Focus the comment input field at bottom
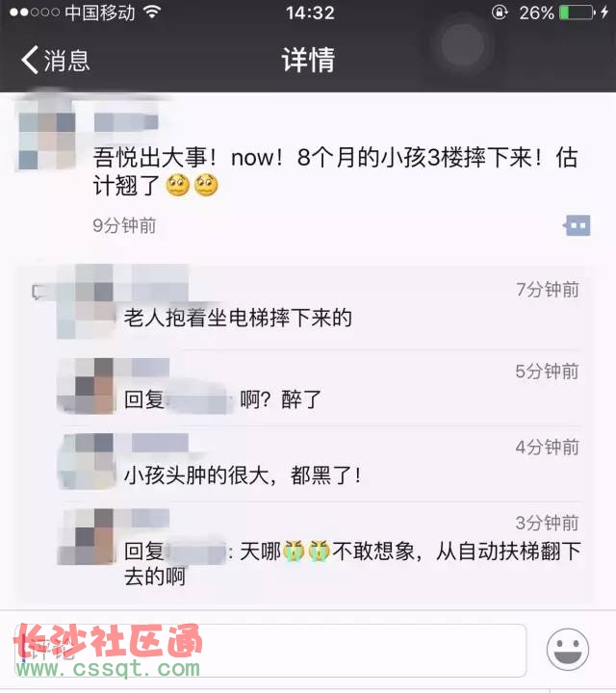Viewport: 616px width, 693px height. [270, 650]
